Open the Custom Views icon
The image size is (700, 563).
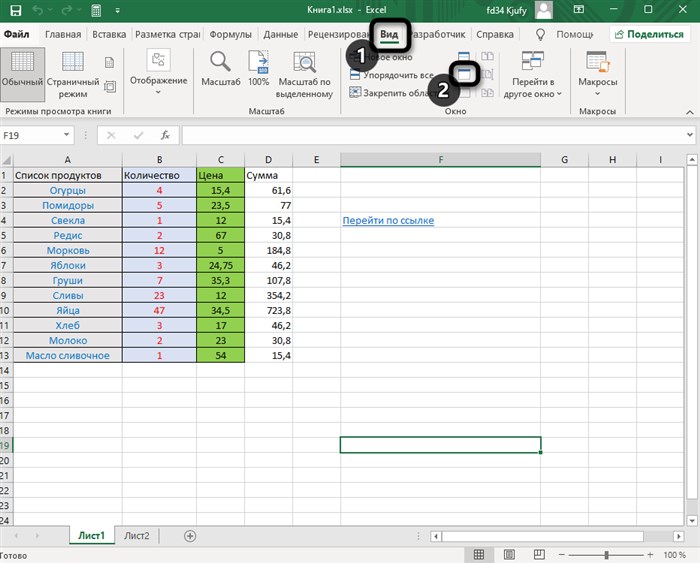click(110, 86)
